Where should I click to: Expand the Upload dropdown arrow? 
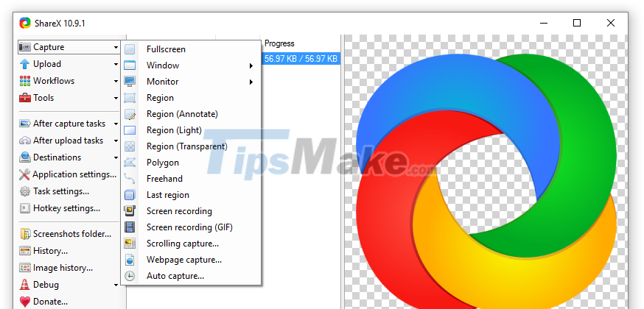116,64
